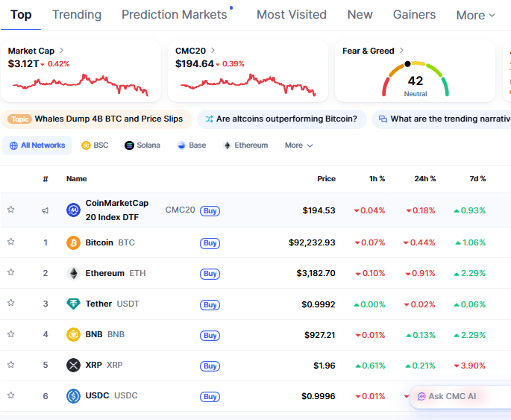Screen dimensions: 511x420
Task: Expand the More tabs dropdown
Action: click(x=475, y=15)
